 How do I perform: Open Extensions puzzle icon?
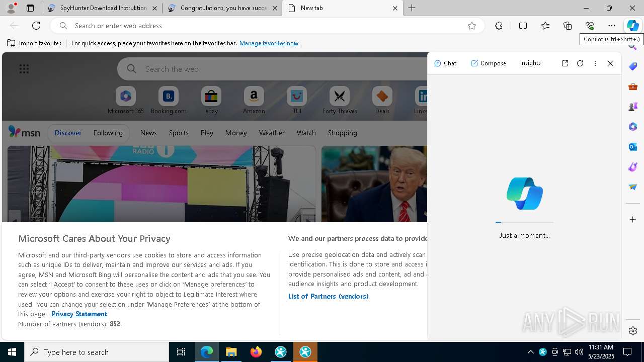pyautogui.click(x=499, y=26)
